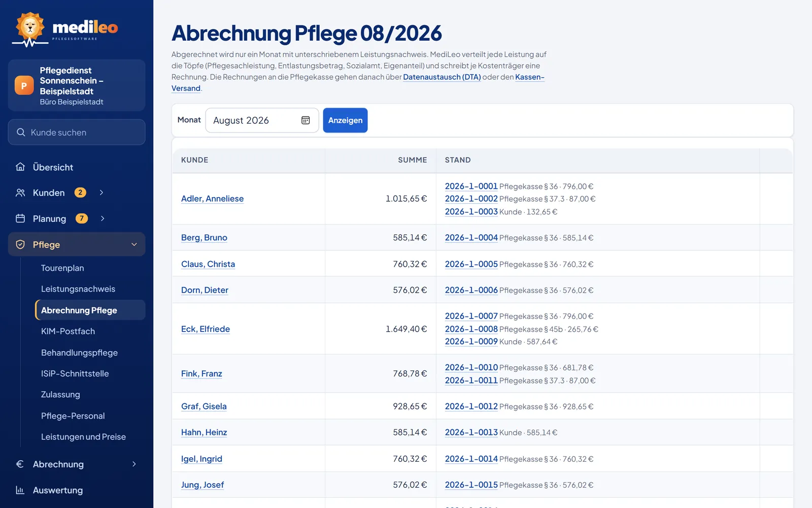Image resolution: width=812 pixels, height=508 pixels.
Task: Select Abrechnung Pflege in the sidebar
Action: (90, 310)
